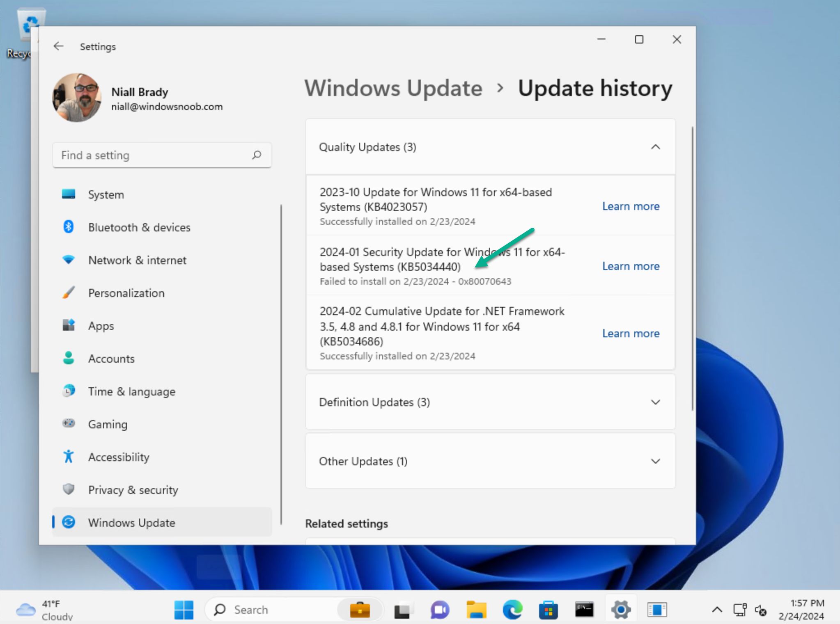The height and width of the screenshot is (624, 840).
Task: Open File Explorer from the taskbar
Action: click(476, 610)
